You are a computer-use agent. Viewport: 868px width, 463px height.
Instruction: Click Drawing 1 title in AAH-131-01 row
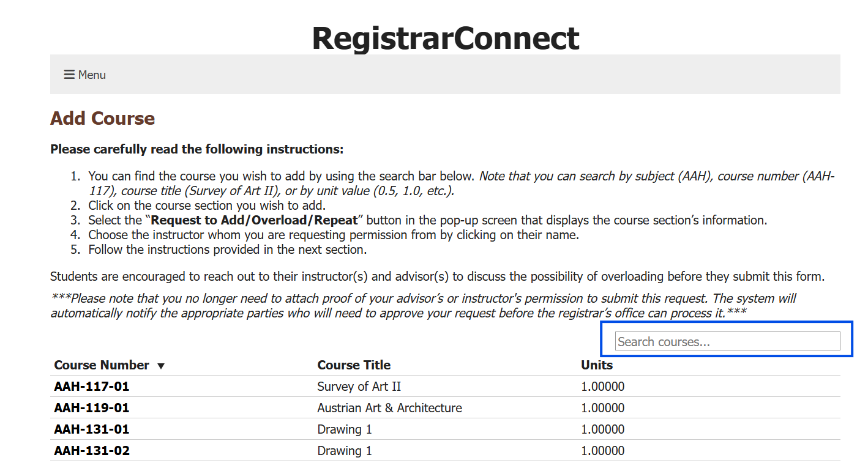point(345,429)
